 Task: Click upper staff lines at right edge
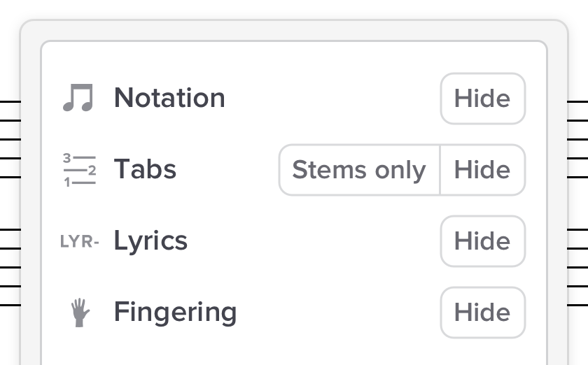tap(577, 139)
